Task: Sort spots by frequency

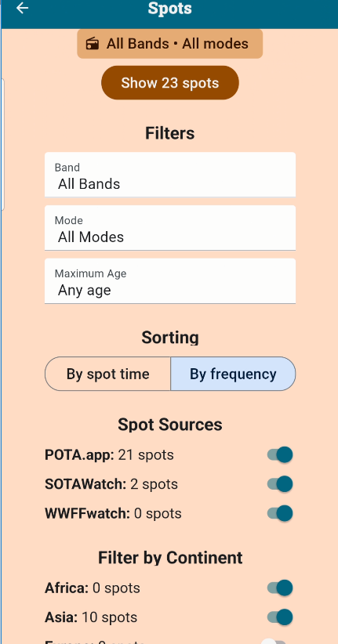Action: click(233, 374)
